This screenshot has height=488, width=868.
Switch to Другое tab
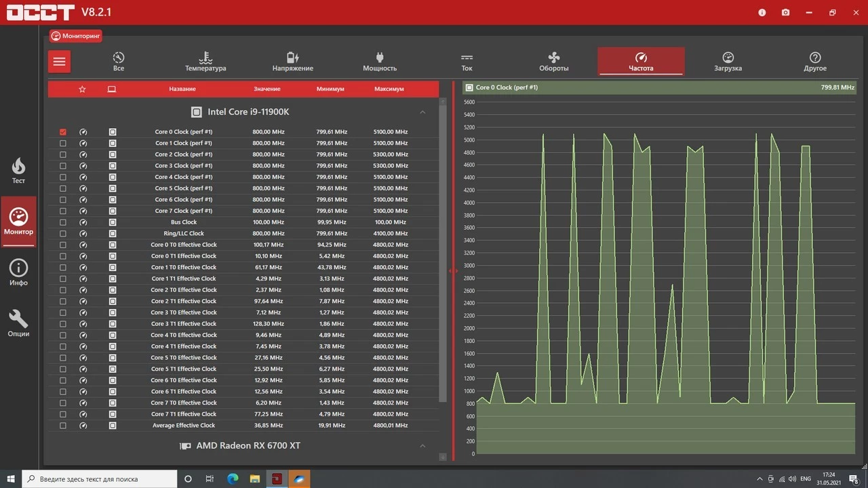click(815, 61)
